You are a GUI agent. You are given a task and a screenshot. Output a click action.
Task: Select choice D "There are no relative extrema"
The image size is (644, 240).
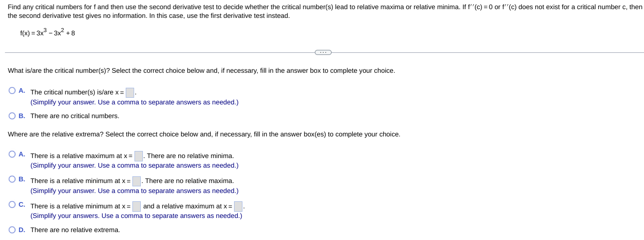(12, 230)
